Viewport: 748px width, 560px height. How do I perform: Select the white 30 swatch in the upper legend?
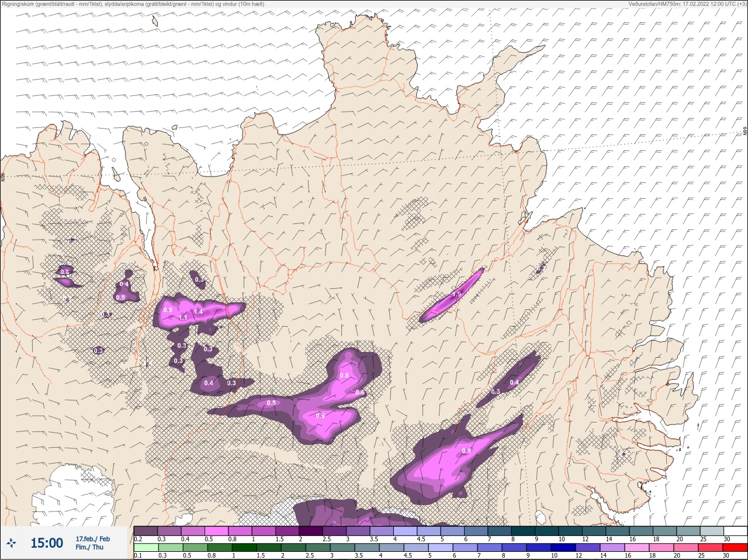click(x=735, y=530)
